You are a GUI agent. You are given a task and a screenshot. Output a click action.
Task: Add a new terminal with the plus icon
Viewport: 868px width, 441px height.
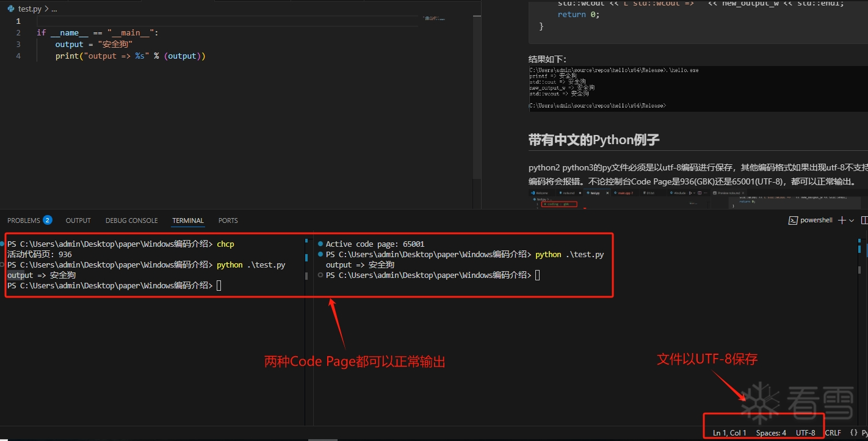[842, 221]
